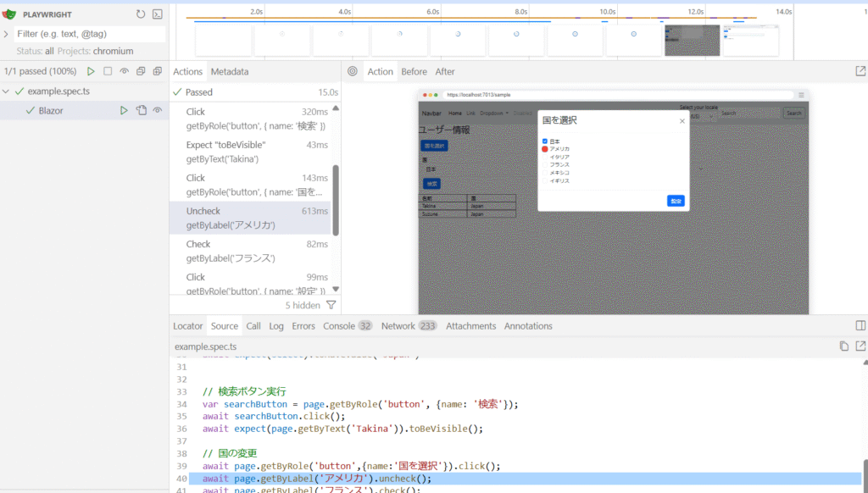The height and width of the screenshot is (493, 868).
Task: Filter hidden actions with the funnel icon
Action: click(x=331, y=305)
